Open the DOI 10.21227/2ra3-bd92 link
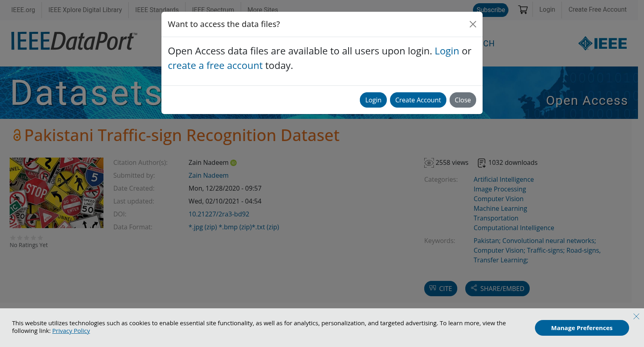Image resolution: width=644 pixels, height=347 pixels. [219, 214]
